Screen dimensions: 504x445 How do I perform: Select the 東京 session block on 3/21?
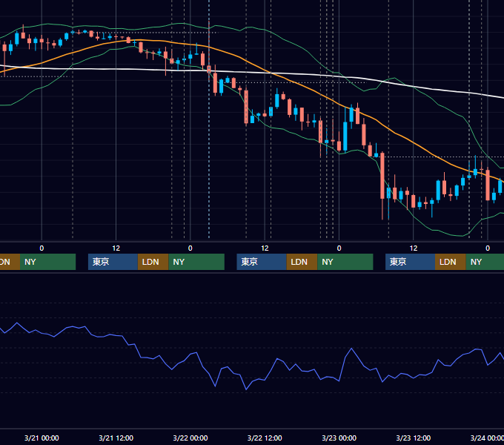pos(113,262)
